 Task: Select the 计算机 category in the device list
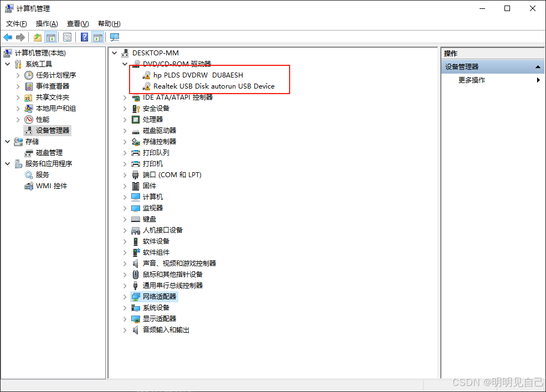(152, 197)
